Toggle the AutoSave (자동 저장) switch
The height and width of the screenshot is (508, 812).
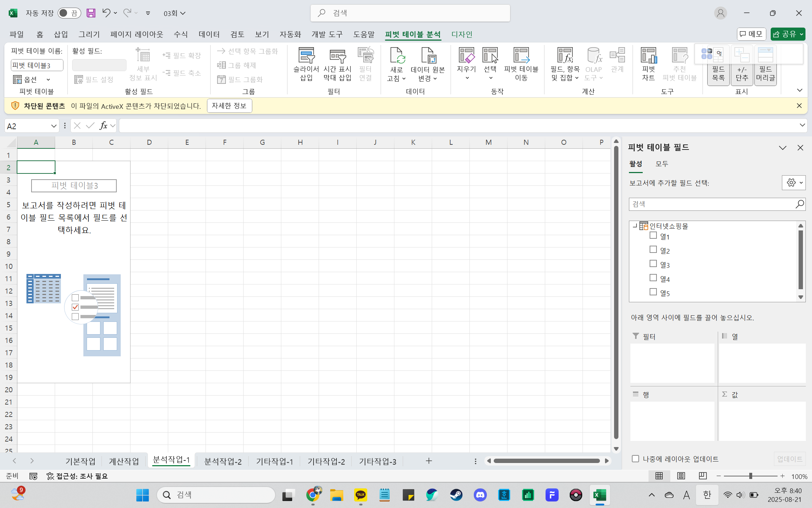coord(69,13)
